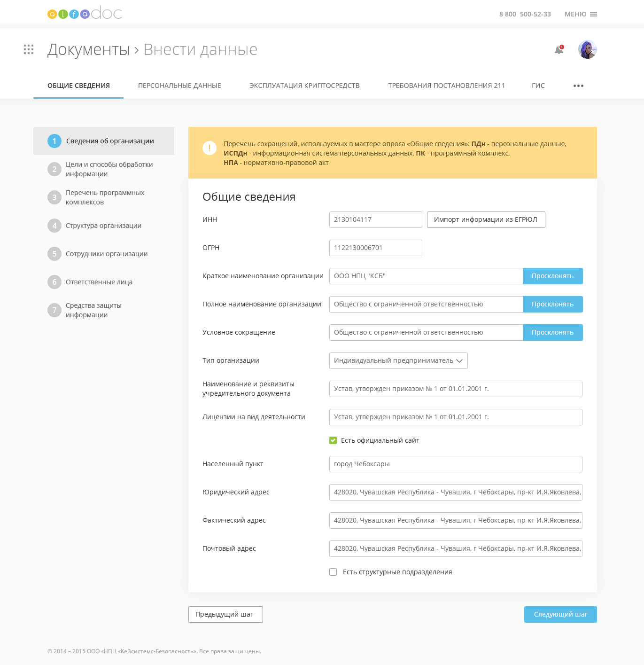644x665 pixels.
Task: Uncheck the Есть официальный сайт checkbox
Action: pyautogui.click(x=333, y=440)
